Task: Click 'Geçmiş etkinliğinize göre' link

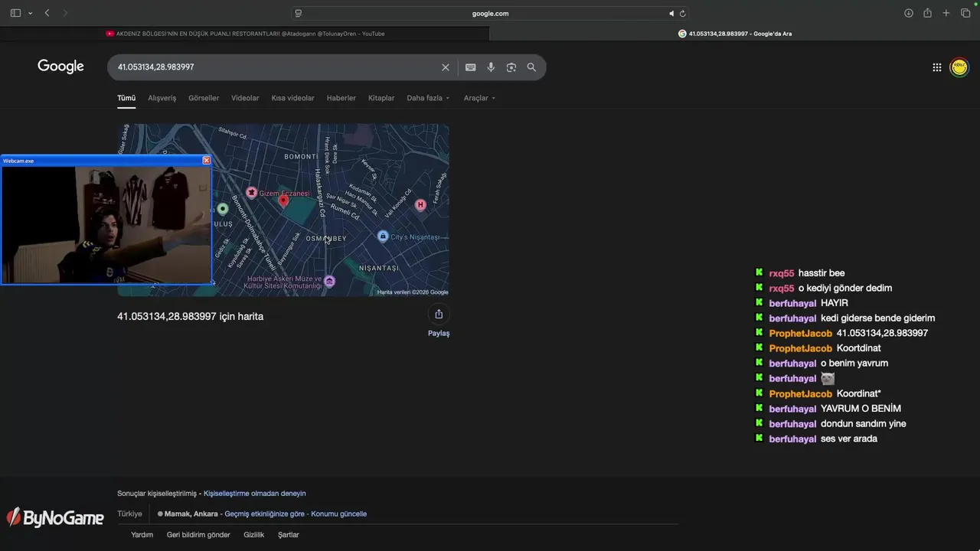Action: coord(264,514)
